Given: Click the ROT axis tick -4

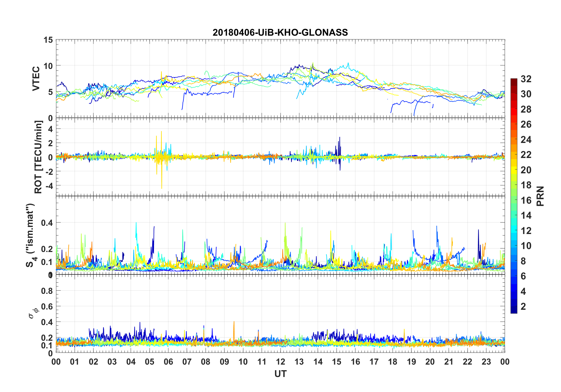Looking at the screenshot, I should 49,186.
